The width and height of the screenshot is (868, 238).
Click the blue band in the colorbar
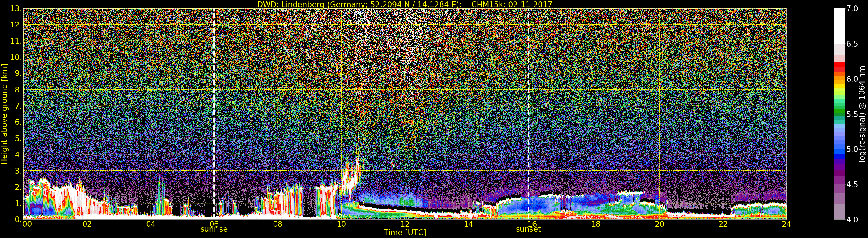pyautogui.click(x=839, y=155)
